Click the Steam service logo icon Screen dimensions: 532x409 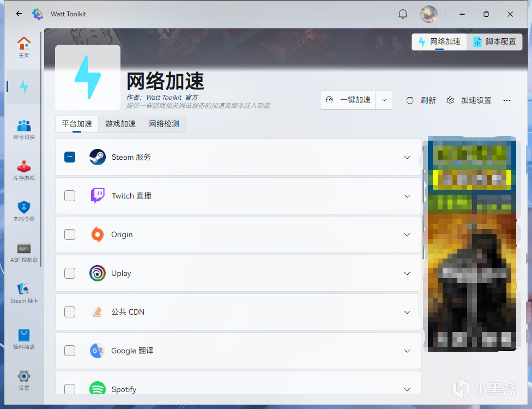point(98,157)
